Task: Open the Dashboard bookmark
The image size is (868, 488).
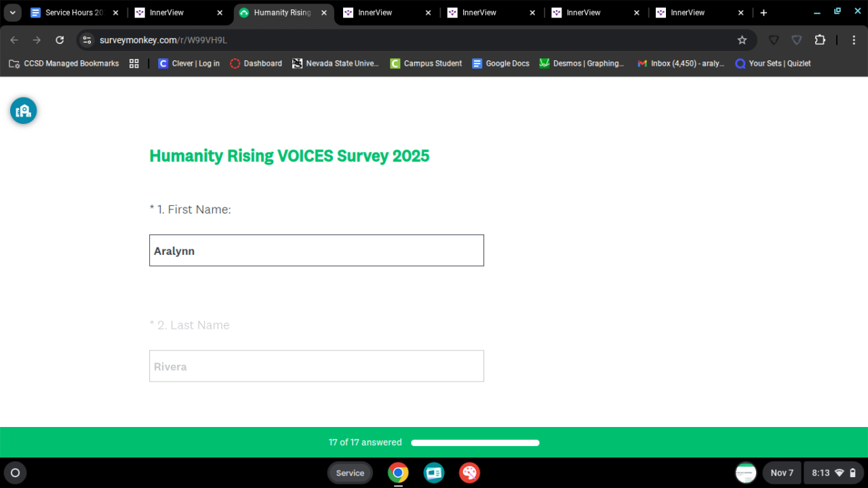Action: click(x=256, y=64)
